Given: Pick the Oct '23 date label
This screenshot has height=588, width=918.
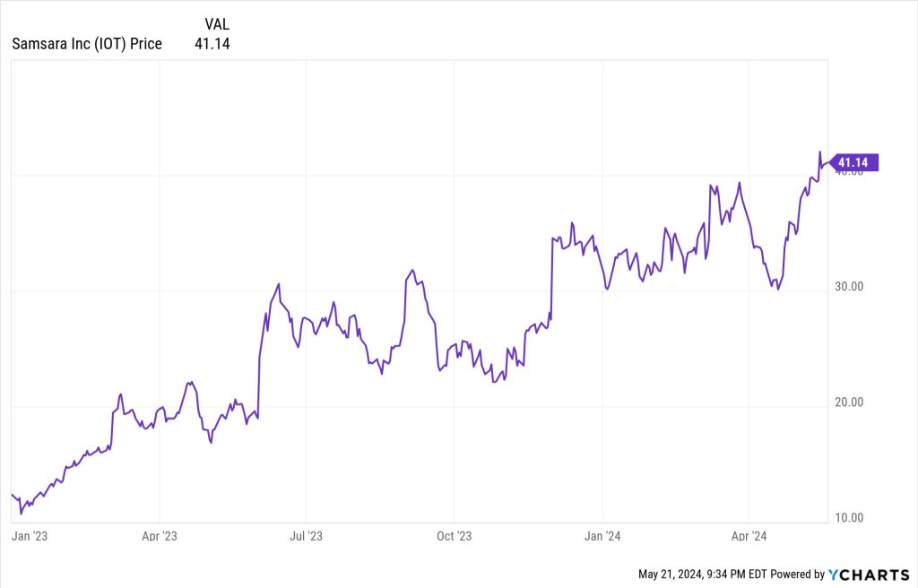Looking at the screenshot, I should [x=454, y=536].
